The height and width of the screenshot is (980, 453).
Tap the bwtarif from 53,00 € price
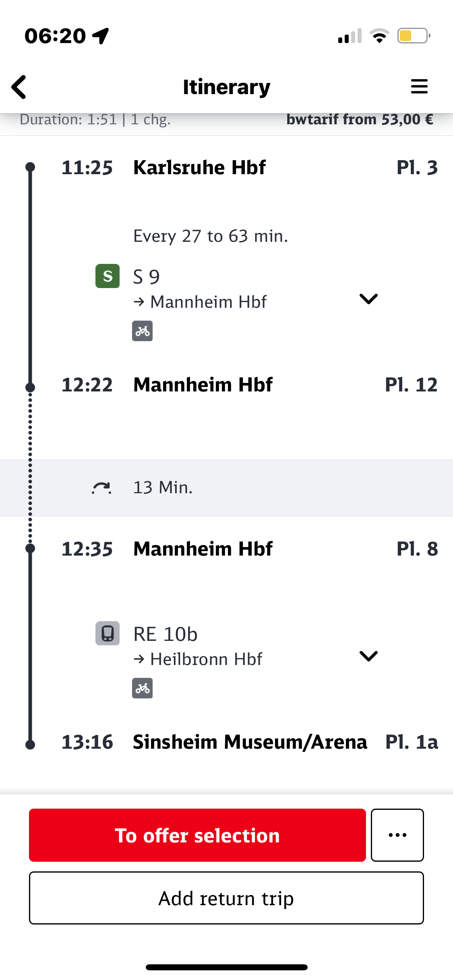pos(359,119)
